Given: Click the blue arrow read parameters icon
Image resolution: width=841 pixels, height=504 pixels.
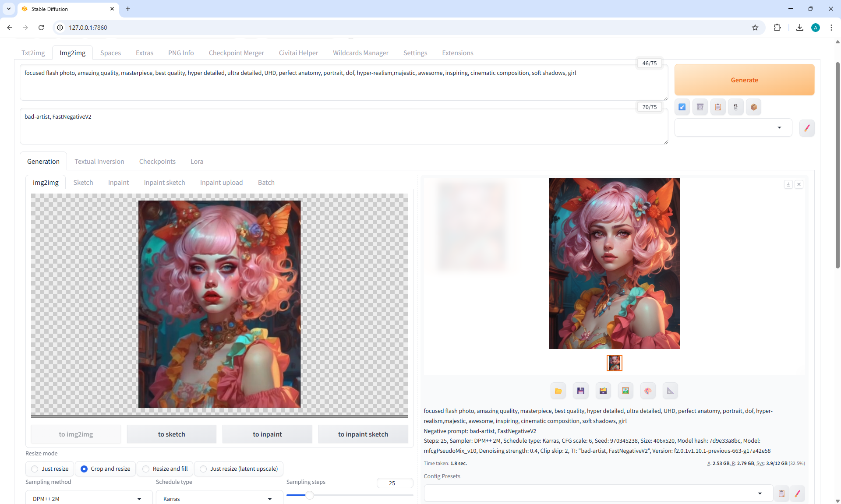Looking at the screenshot, I should [682, 107].
